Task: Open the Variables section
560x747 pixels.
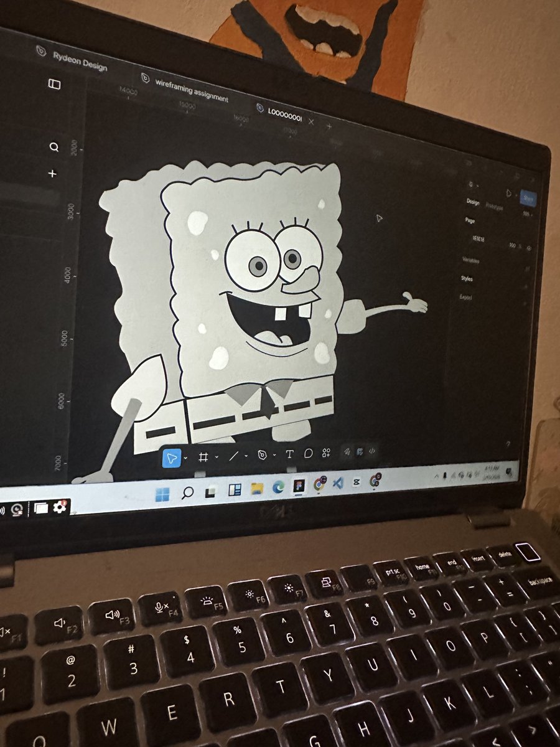Action: click(470, 260)
